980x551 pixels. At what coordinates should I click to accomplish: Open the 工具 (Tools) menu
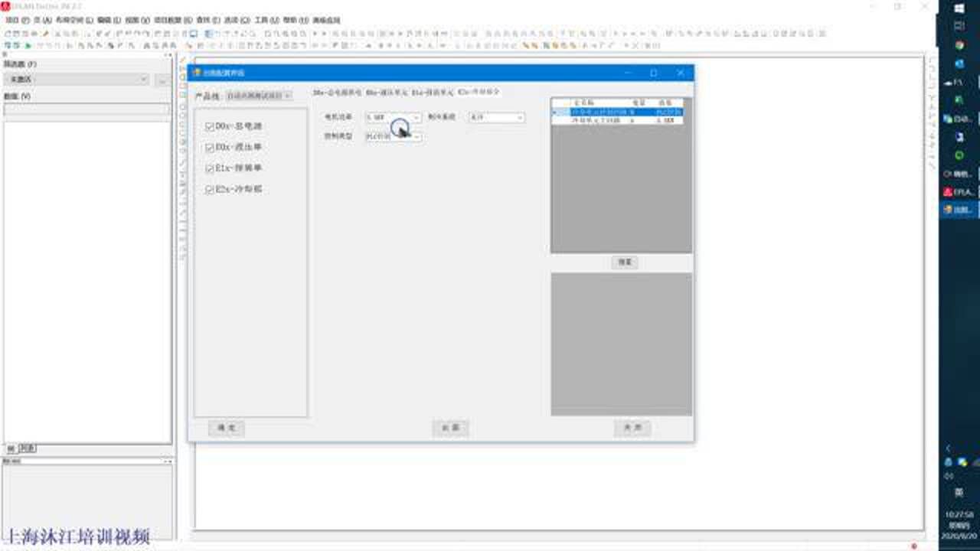coord(266,20)
